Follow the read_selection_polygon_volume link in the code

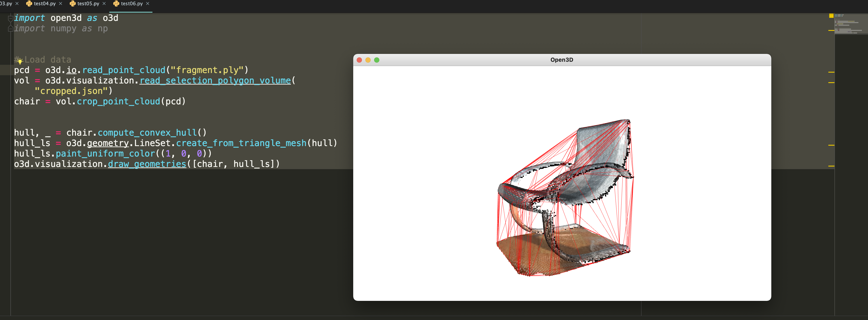tap(215, 81)
